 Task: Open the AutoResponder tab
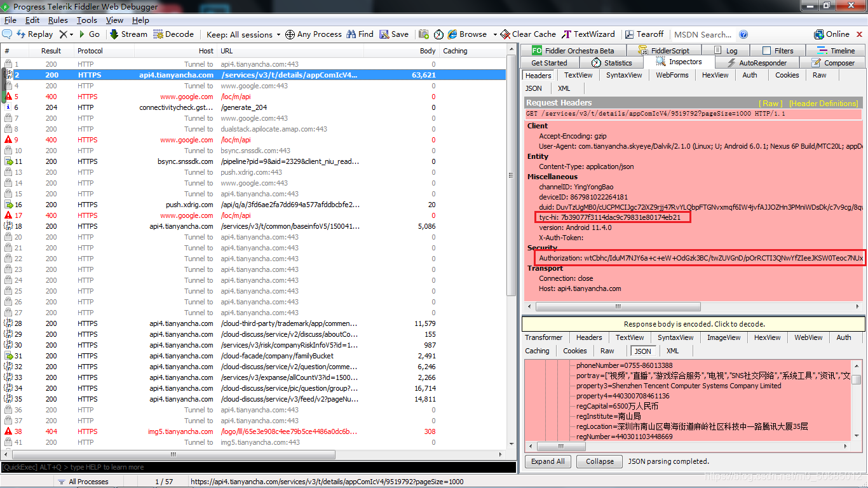click(756, 63)
